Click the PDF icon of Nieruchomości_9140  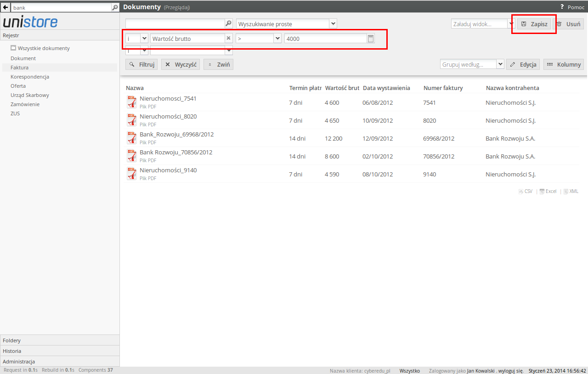(132, 174)
